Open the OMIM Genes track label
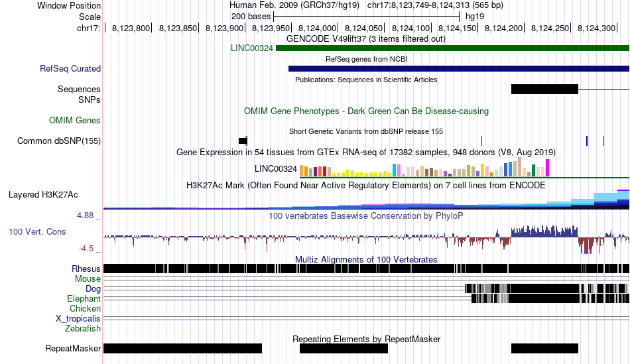This screenshot has height=364, width=630. click(75, 120)
